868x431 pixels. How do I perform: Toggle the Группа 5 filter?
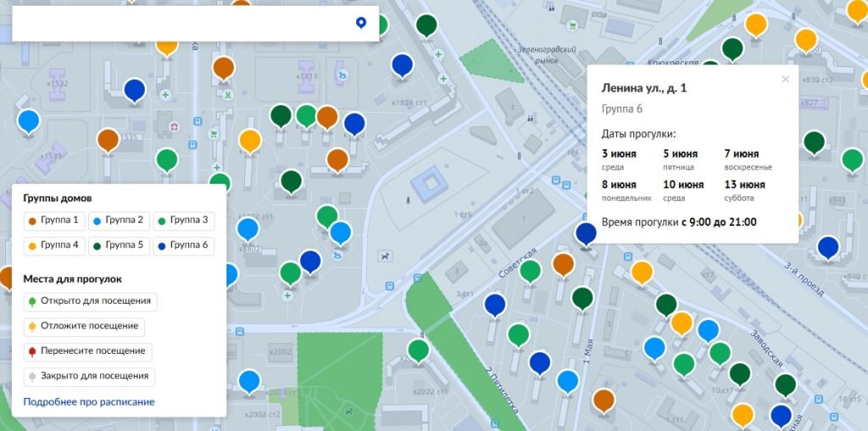coord(119,246)
